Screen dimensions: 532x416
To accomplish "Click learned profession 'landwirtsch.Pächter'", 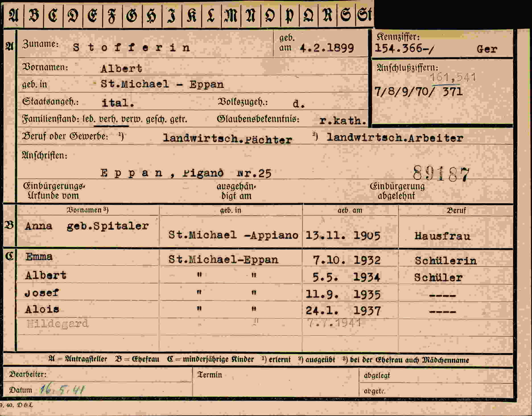I will point(227,139).
